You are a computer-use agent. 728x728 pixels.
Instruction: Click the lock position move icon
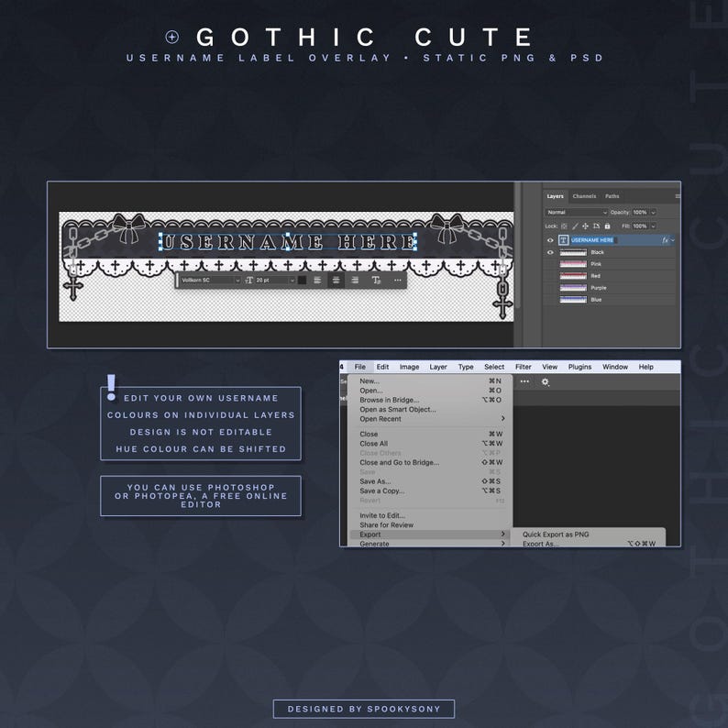coord(586,226)
